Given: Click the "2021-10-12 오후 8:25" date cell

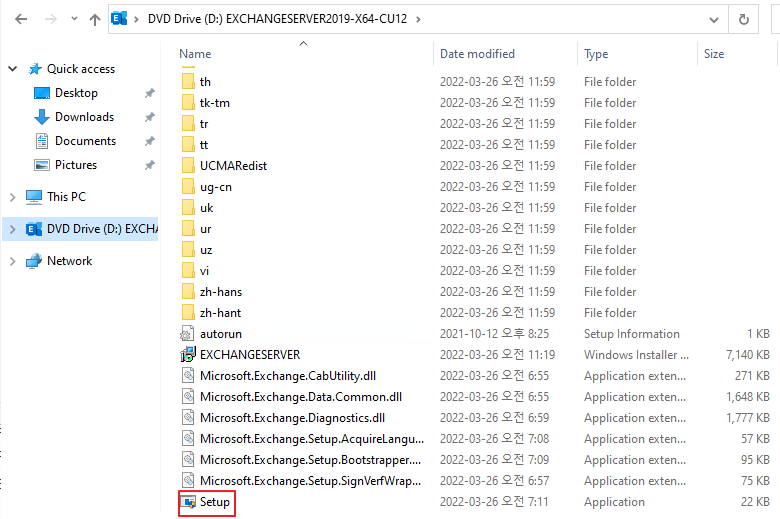Looking at the screenshot, I should (494, 334).
